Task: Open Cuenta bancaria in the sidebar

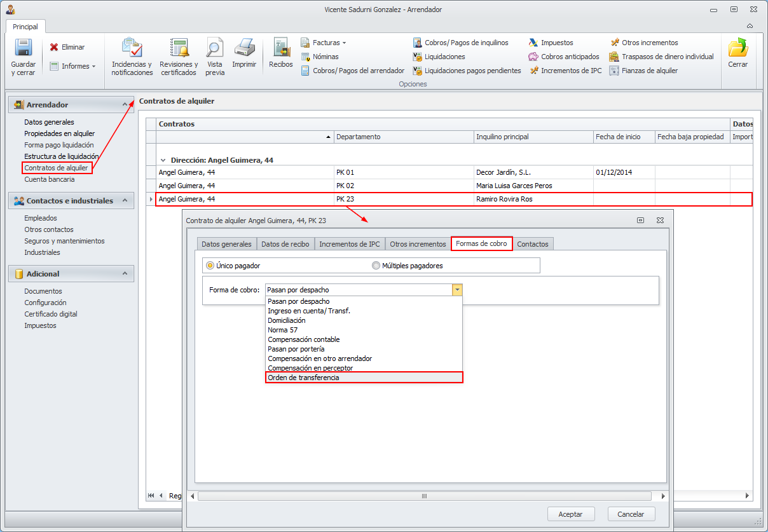Action: click(x=50, y=179)
